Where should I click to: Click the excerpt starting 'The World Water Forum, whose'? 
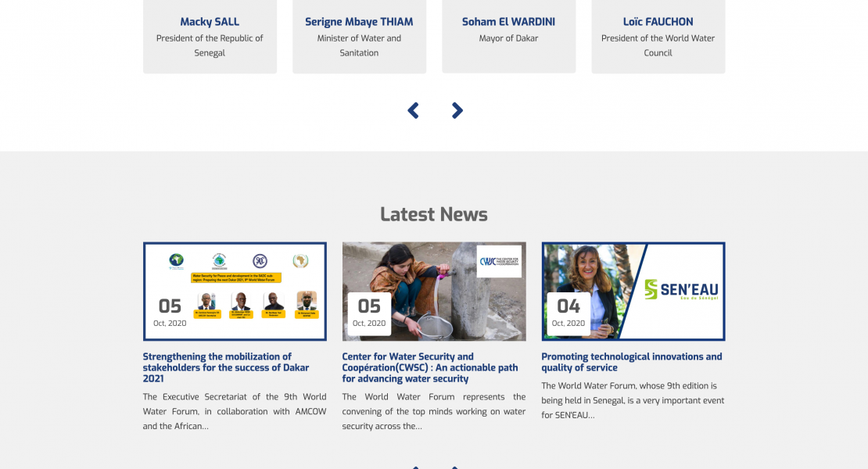(x=633, y=400)
